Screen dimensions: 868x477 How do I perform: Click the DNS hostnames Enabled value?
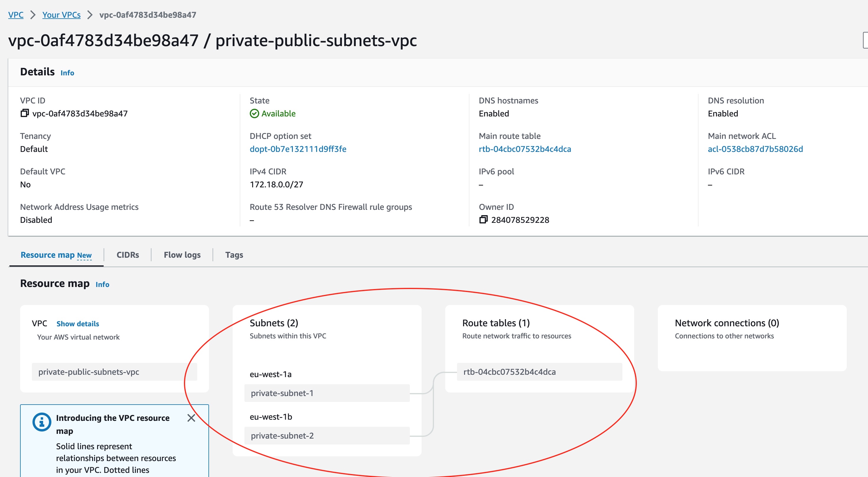(494, 114)
